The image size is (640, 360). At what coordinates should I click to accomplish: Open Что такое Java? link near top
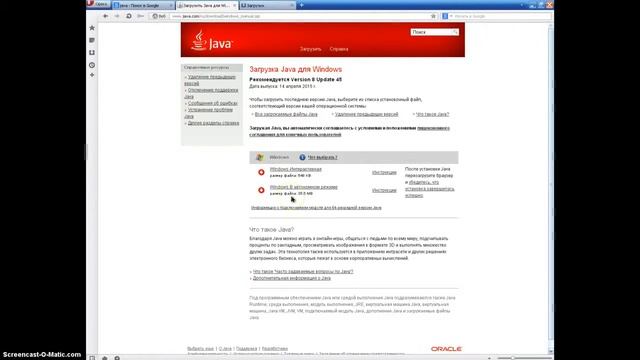pyautogui.click(x=432, y=114)
